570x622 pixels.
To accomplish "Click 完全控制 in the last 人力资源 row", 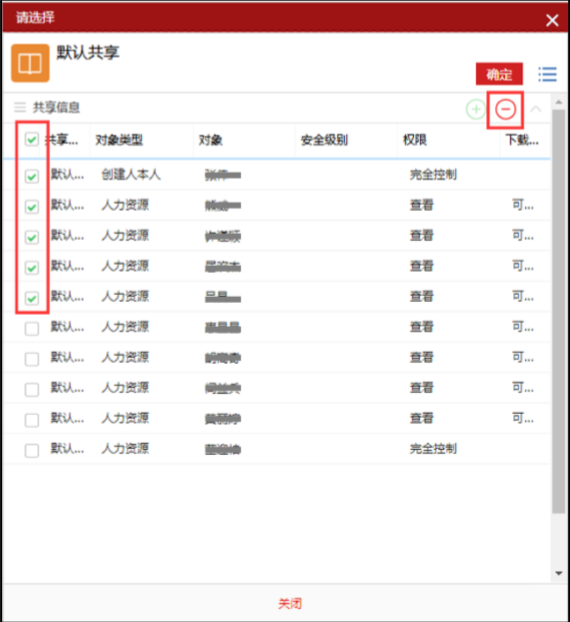I will [433, 449].
